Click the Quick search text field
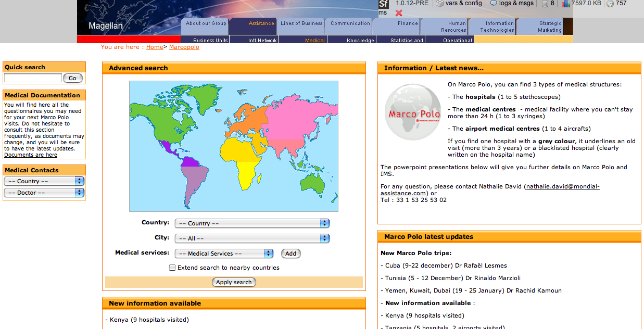This screenshot has width=644, height=329. click(33, 78)
